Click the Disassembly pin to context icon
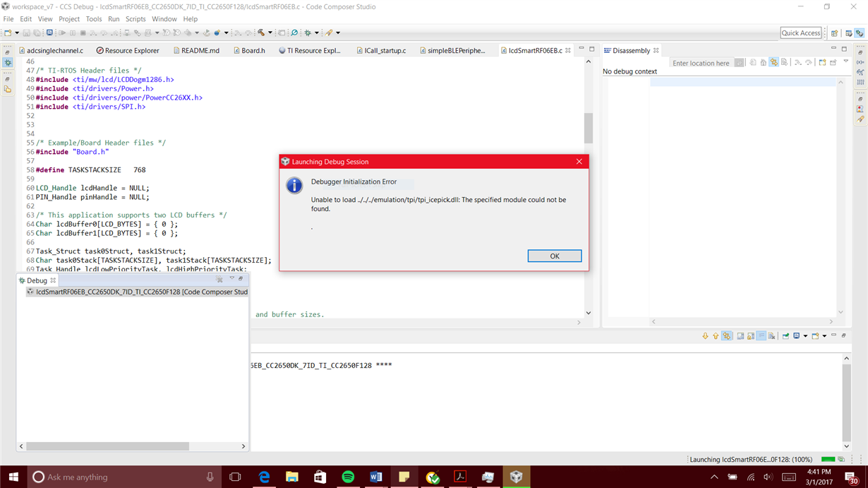Screen dimensions: 868x488 (833, 63)
